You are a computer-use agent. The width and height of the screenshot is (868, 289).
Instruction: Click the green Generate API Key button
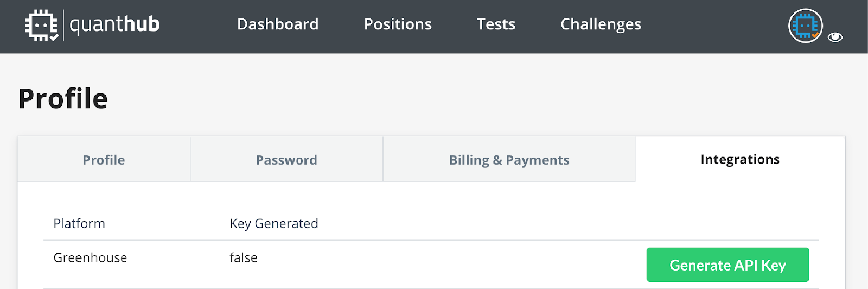[727, 265]
